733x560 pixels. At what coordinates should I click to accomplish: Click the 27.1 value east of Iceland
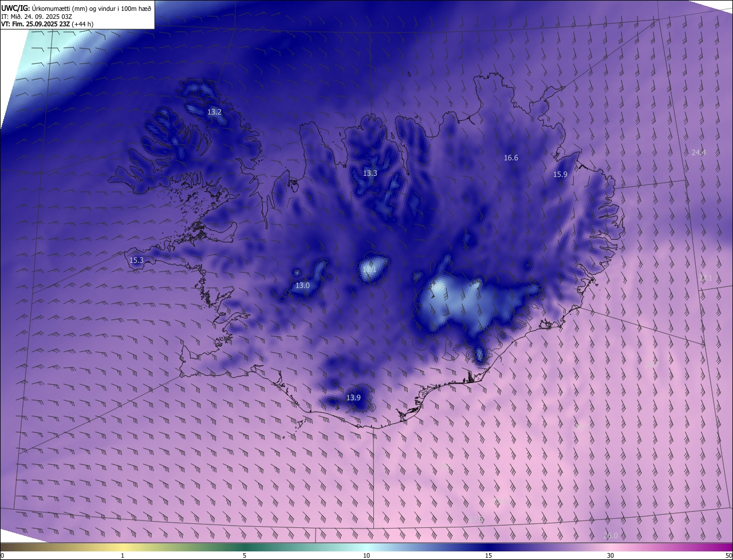tap(706, 278)
